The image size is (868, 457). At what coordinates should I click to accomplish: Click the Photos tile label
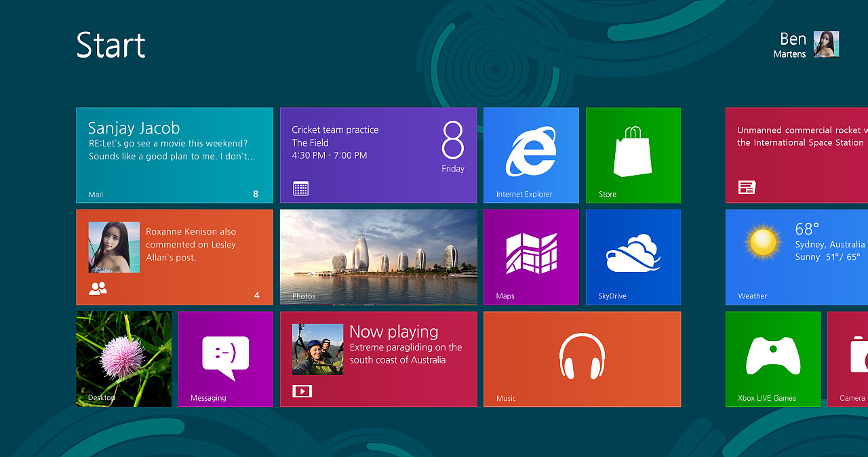(304, 296)
